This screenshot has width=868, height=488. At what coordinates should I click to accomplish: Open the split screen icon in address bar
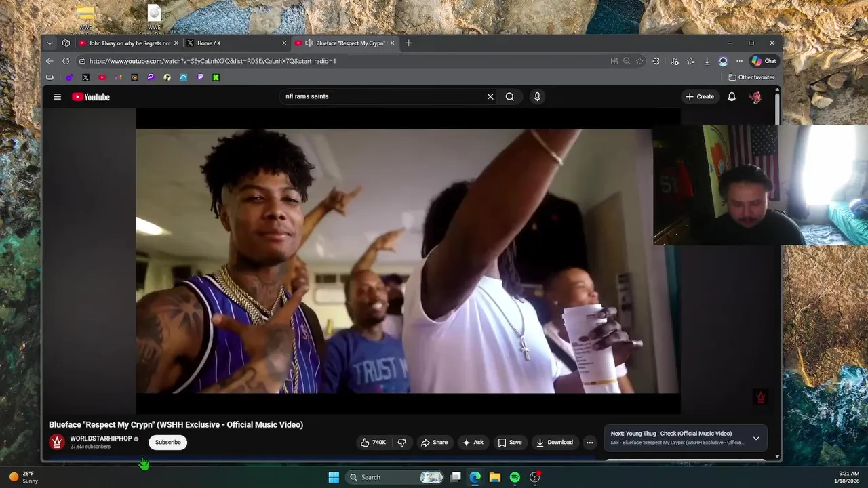tap(614, 61)
